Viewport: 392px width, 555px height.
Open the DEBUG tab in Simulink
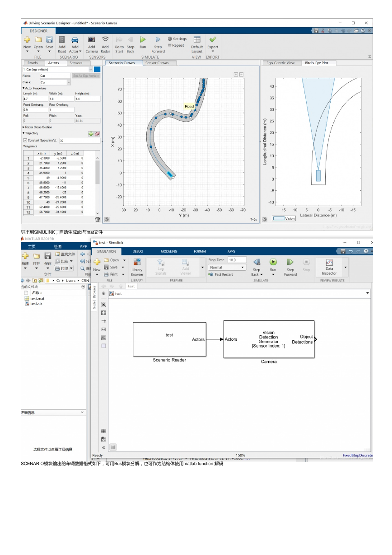click(138, 251)
